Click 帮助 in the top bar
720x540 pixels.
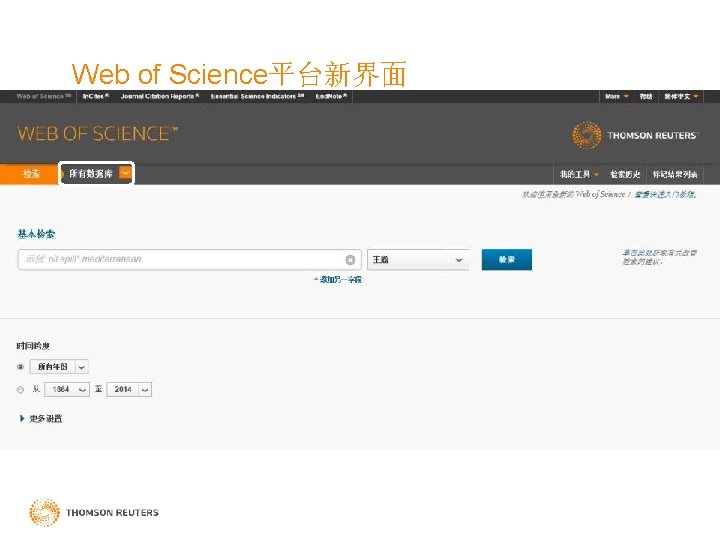coord(646,96)
